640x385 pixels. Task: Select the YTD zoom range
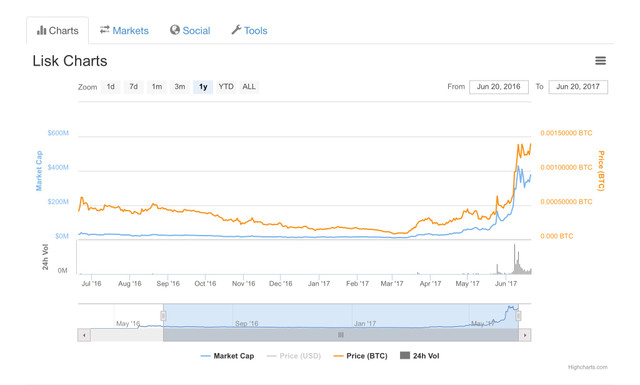coord(226,87)
